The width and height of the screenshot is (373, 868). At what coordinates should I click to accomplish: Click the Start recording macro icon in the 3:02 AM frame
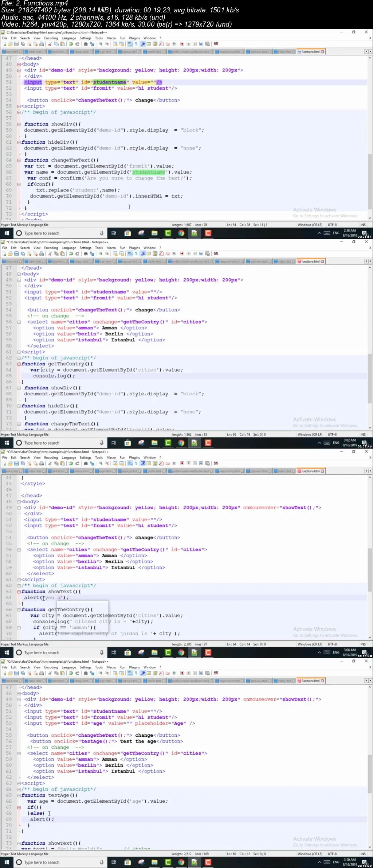(x=182, y=253)
